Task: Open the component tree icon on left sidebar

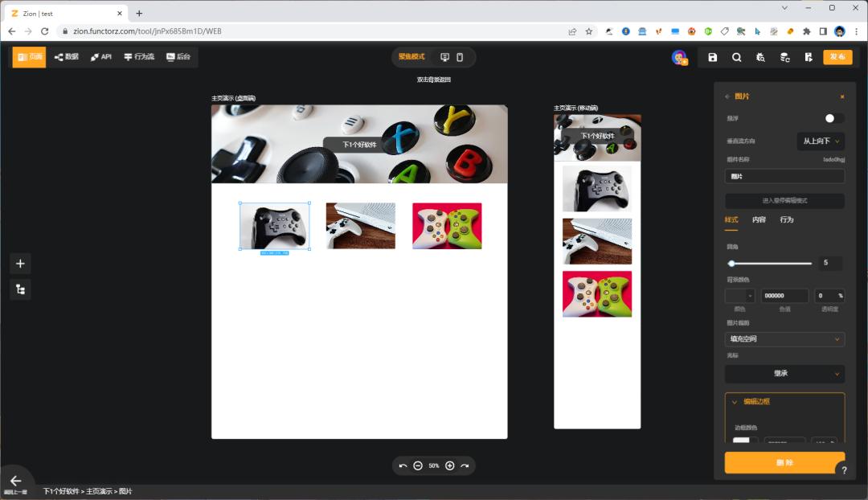Action: [20, 289]
